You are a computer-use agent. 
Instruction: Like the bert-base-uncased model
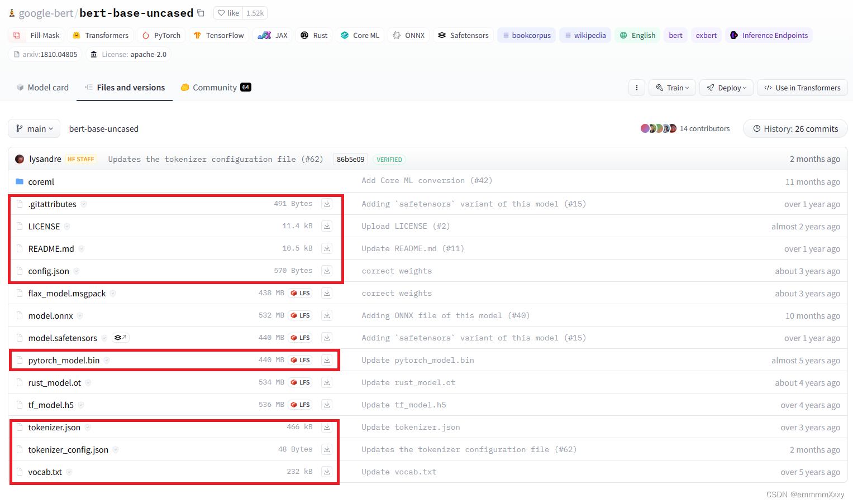[x=228, y=13]
